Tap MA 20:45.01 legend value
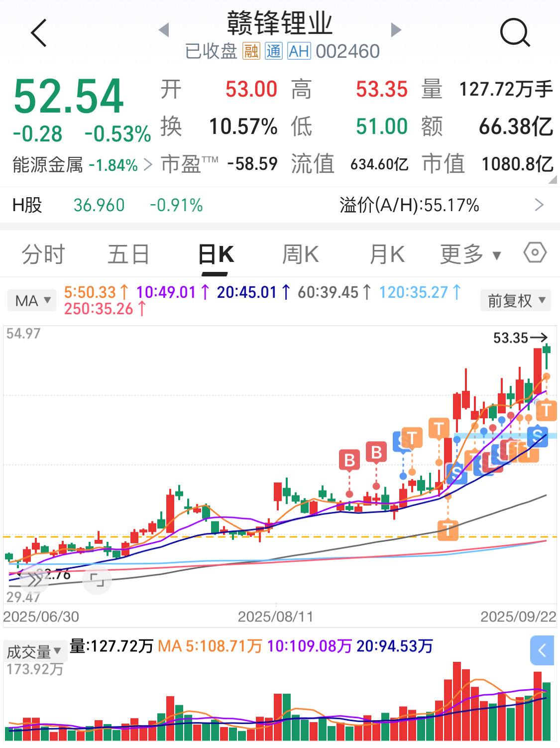This screenshot has height=748, width=560. [x=253, y=292]
